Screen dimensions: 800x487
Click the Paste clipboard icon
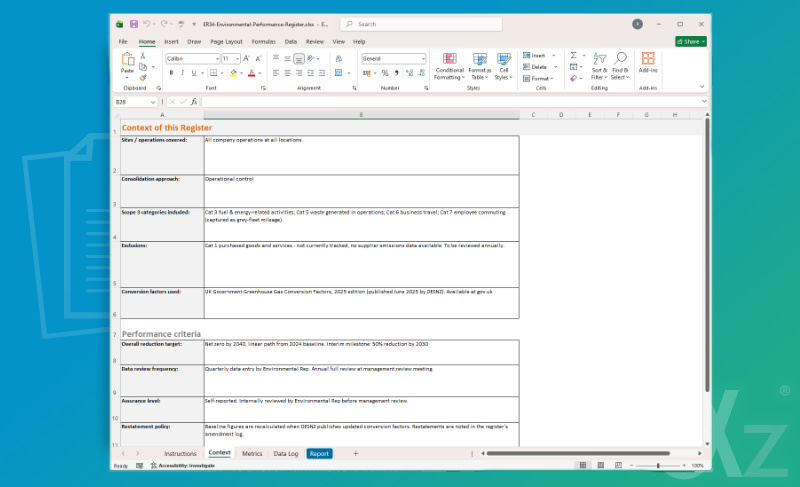pyautogui.click(x=127, y=60)
